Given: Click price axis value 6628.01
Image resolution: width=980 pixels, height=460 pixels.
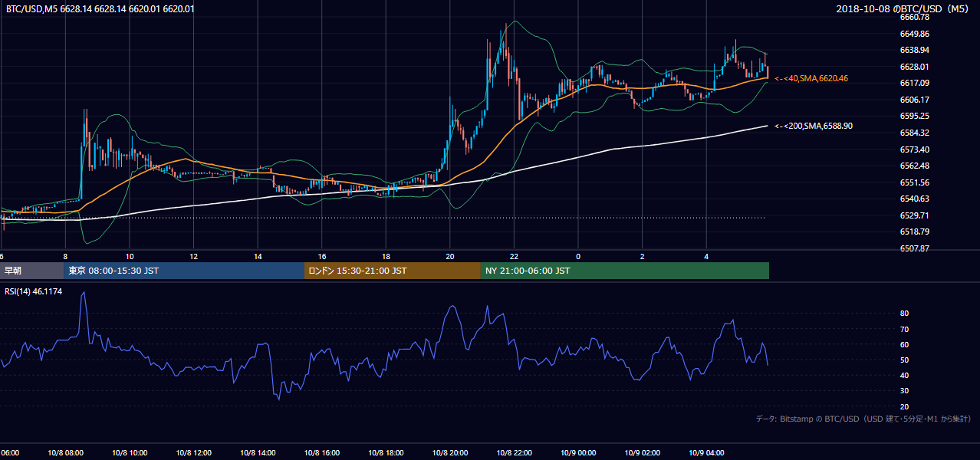Looking at the screenshot, I should pyautogui.click(x=915, y=67).
